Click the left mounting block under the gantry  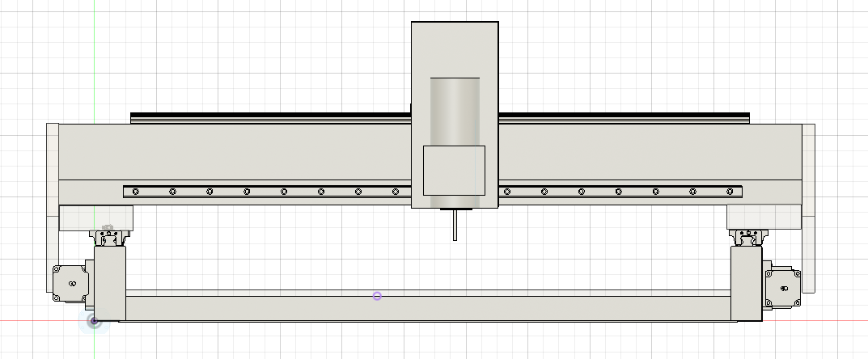point(97,218)
